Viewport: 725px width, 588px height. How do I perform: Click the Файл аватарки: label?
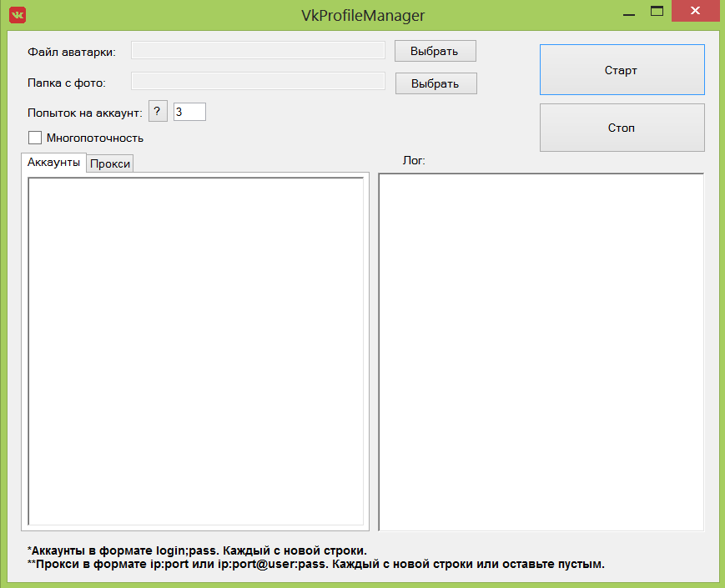click(x=72, y=52)
